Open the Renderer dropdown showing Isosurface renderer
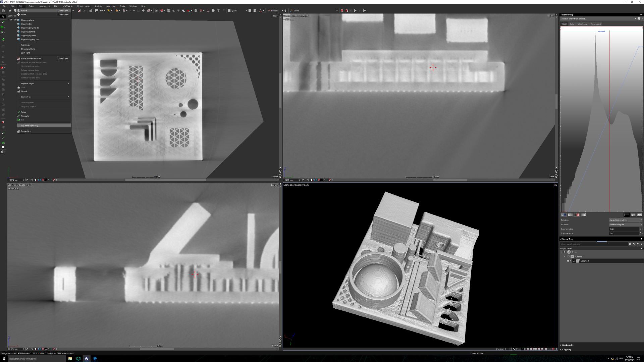Screen dimensions: 644x362 [x=625, y=220]
